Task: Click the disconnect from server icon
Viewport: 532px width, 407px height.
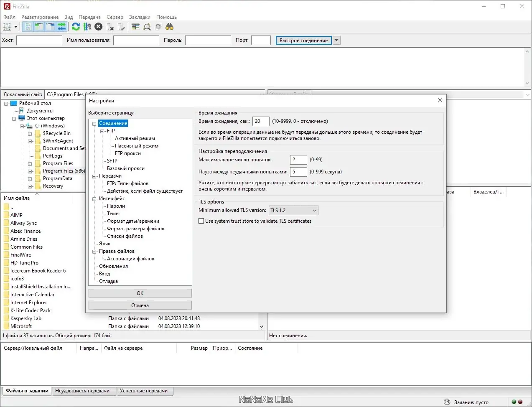Action: [x=110, y=27]
